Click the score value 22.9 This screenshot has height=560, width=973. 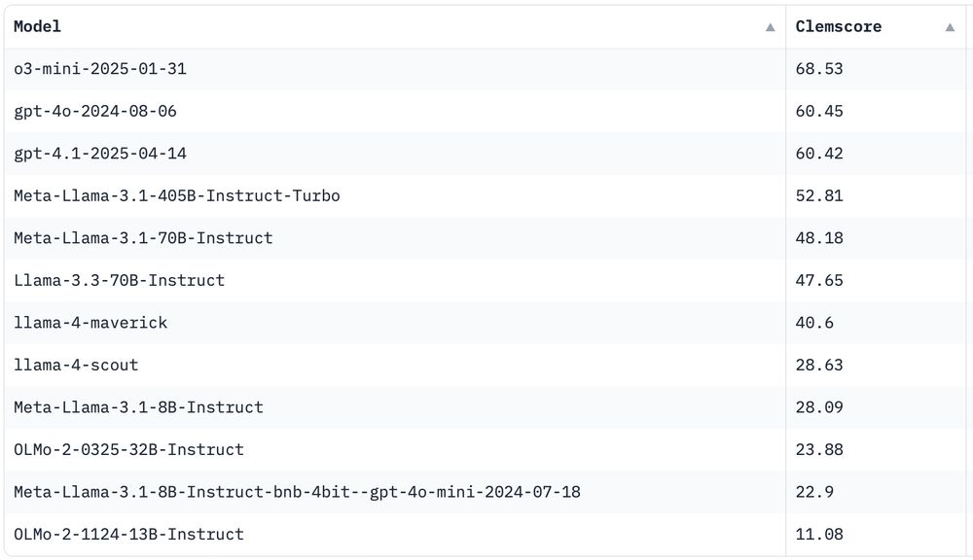click(x=814, y=492)
